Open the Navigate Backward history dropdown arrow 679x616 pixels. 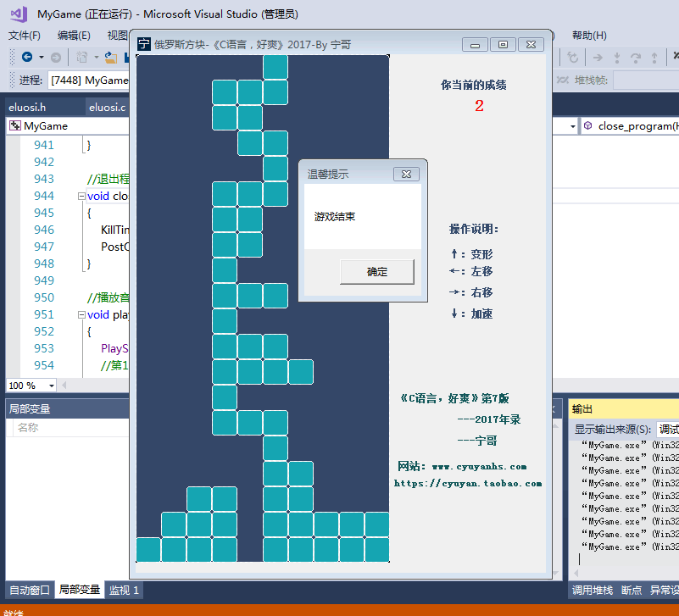tap(42, 57)
